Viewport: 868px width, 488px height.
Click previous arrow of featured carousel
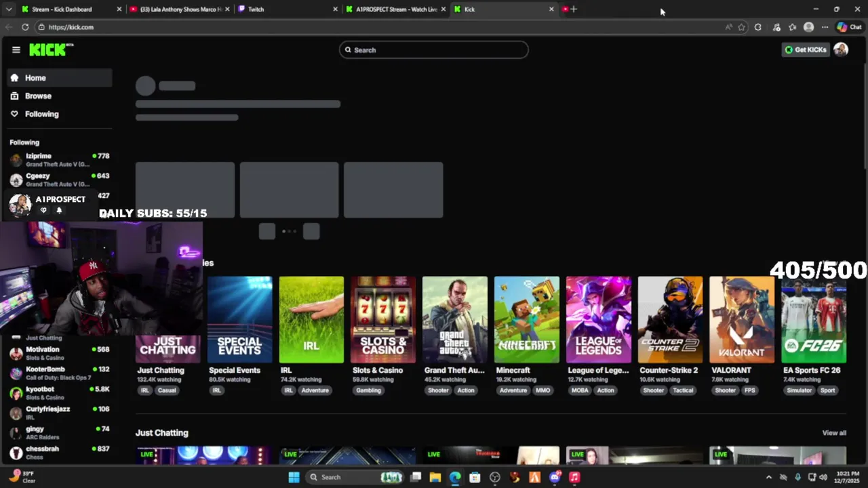[267, 232]
